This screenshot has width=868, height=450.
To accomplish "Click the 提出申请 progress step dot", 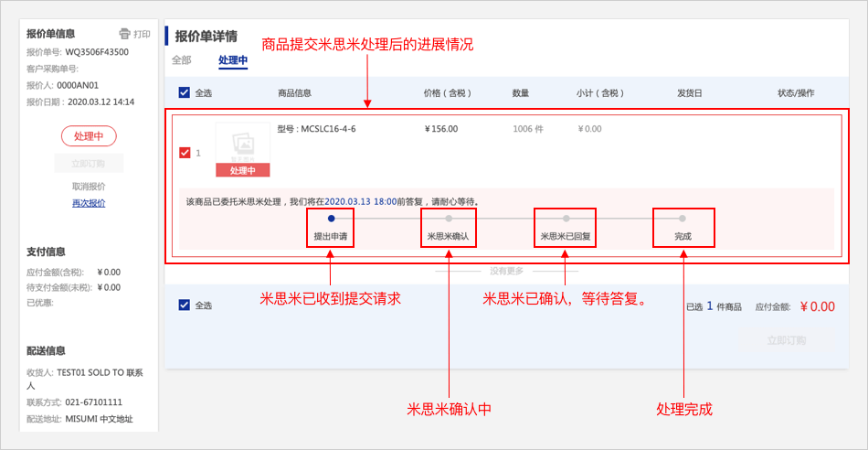I will [331, 219].
